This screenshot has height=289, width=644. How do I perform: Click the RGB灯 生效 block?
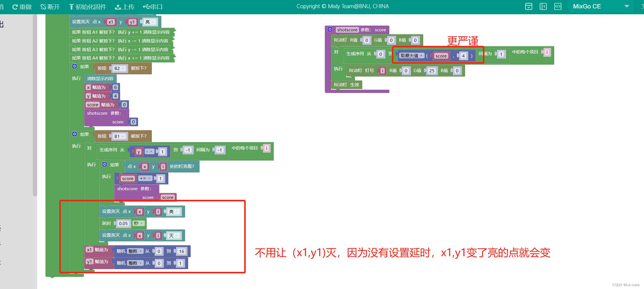[347, 85]
